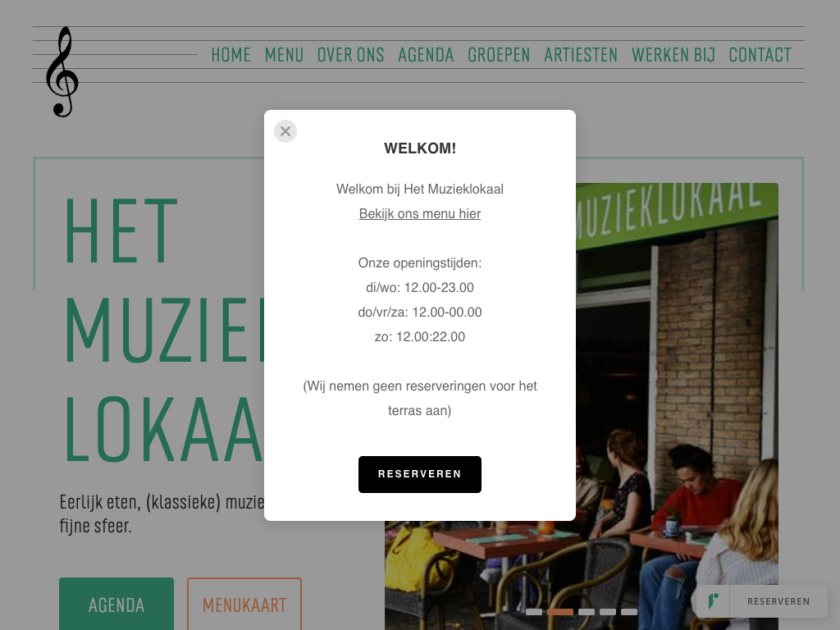Close the Welkom popup with the X icon

285,131
